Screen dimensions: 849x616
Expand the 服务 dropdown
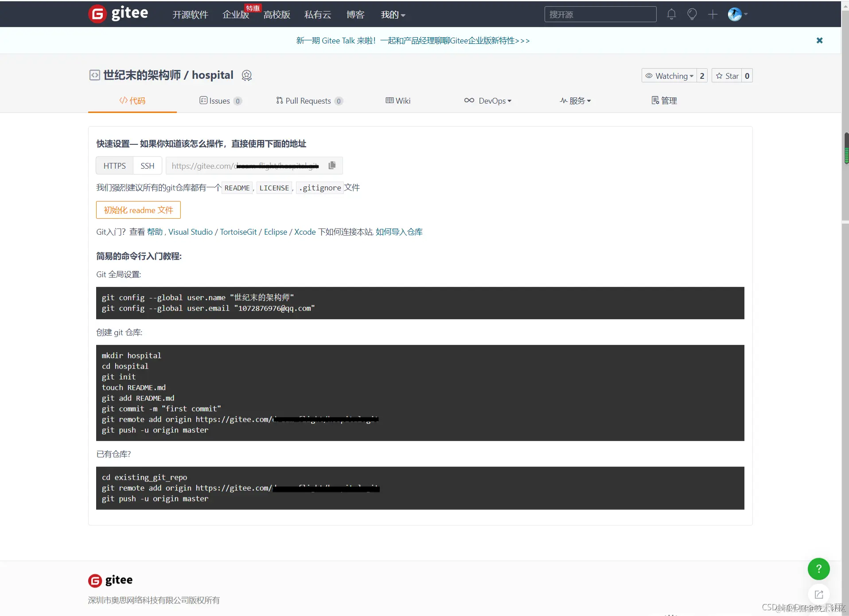click(575, 101)
